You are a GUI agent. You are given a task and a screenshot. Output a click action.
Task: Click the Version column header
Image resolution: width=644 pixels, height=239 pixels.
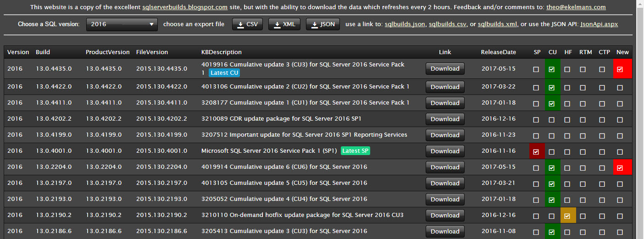(18, 52)
